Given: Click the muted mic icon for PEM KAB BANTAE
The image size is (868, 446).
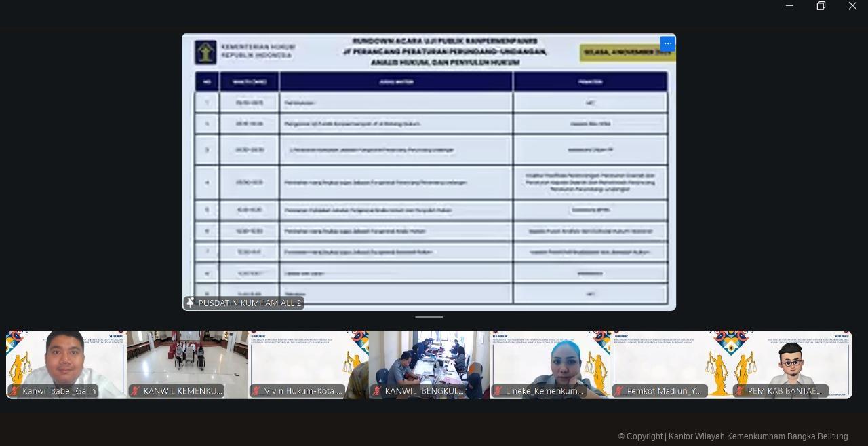Looking at the screenshot, I should coord(740,391).
